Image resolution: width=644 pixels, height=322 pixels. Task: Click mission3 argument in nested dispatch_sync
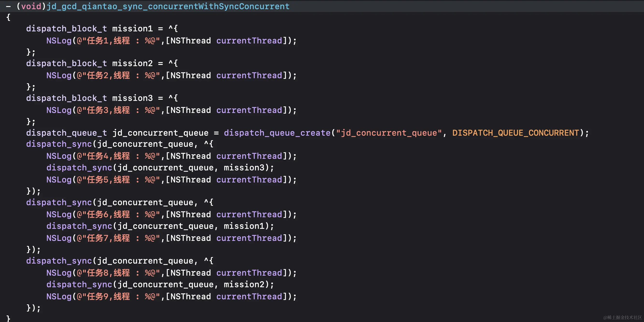244,168
